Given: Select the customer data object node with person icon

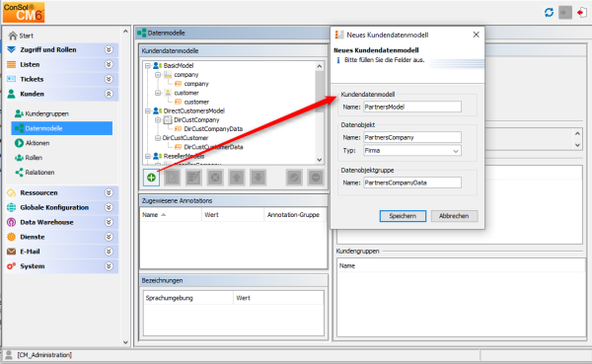Looking at the screenshot, I should 186,93.
